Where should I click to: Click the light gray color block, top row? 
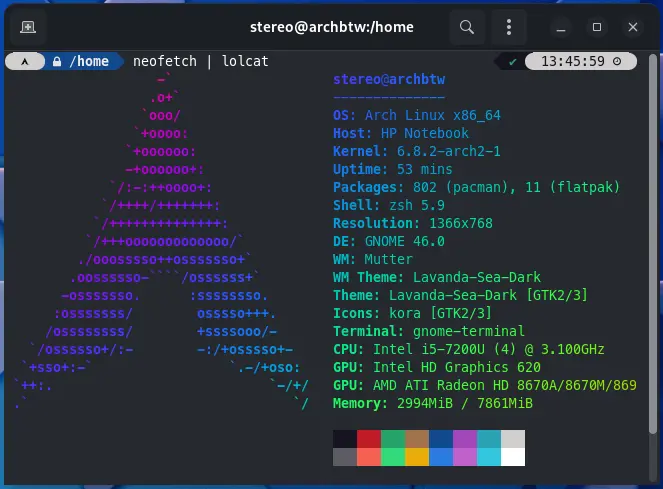tap(513, 439)
